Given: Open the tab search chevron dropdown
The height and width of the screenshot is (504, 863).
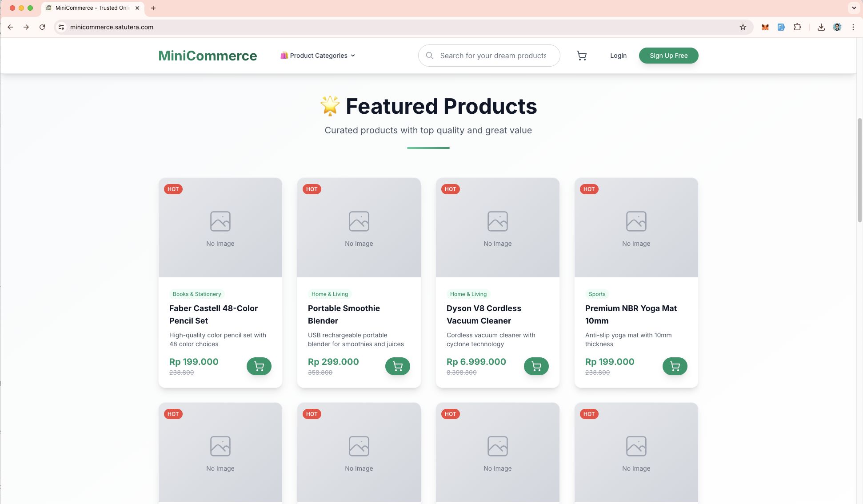Looking at the screenshot, I should pyautogui.click(x=854, y=8).
